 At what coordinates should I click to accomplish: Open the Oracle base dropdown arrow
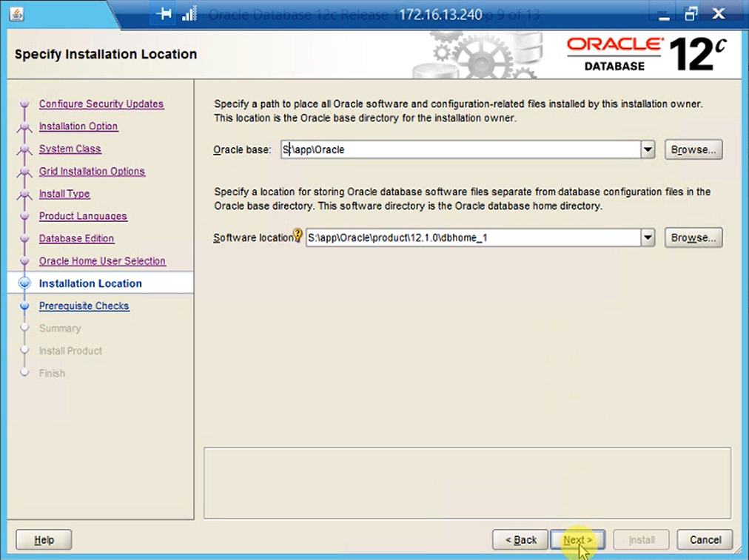648,149
